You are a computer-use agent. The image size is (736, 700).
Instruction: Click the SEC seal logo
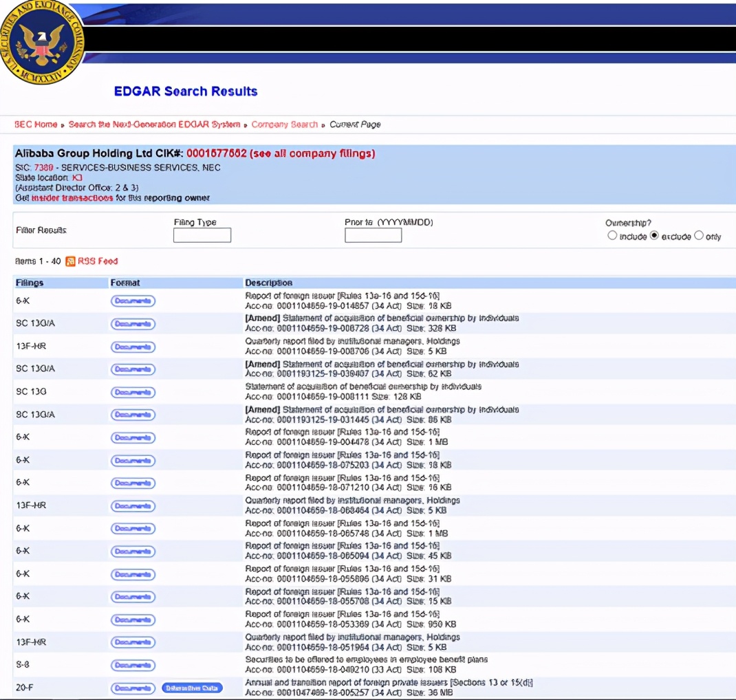point(41,43)
